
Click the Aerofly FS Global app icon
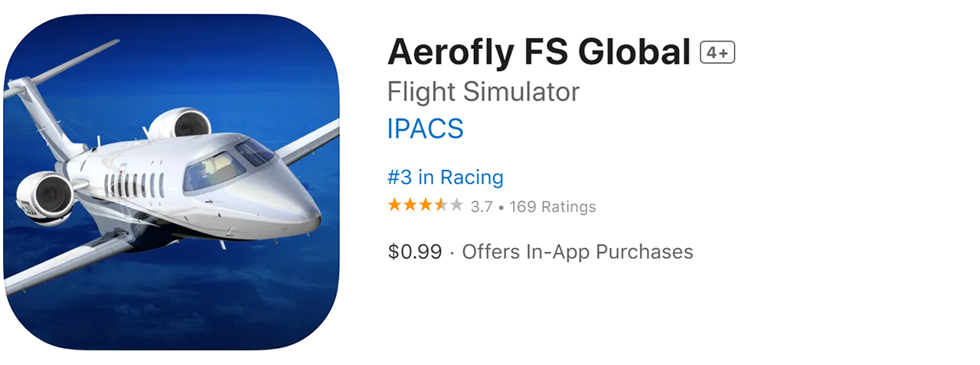pyautogui.click(x=171, y=182)
